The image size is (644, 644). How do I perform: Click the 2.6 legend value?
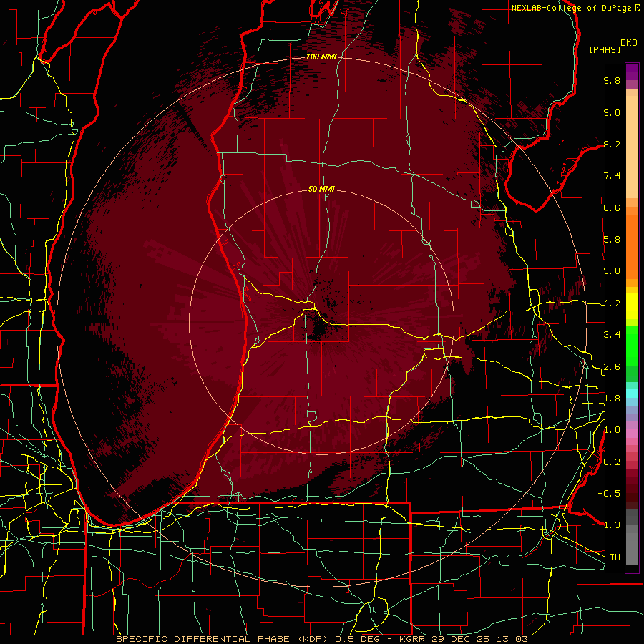click(x=612, y=367)
